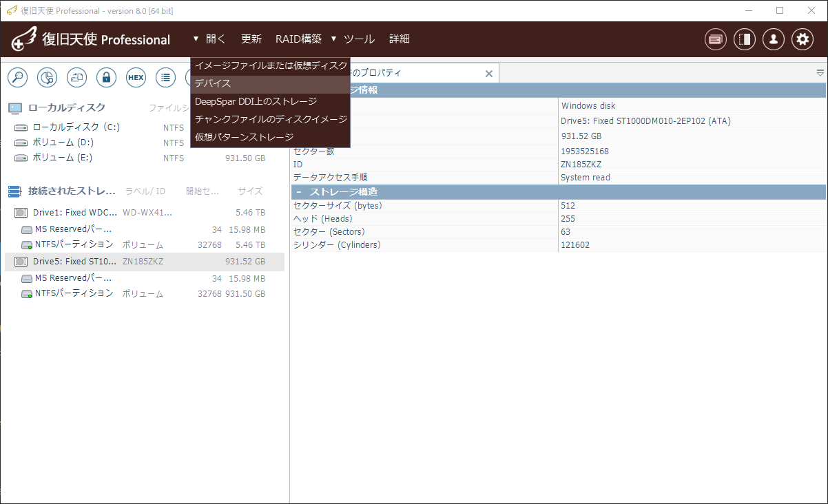828x504 pixels.
Task: Click the ラベル/ ID column header
Action: (x=145, y=191)
